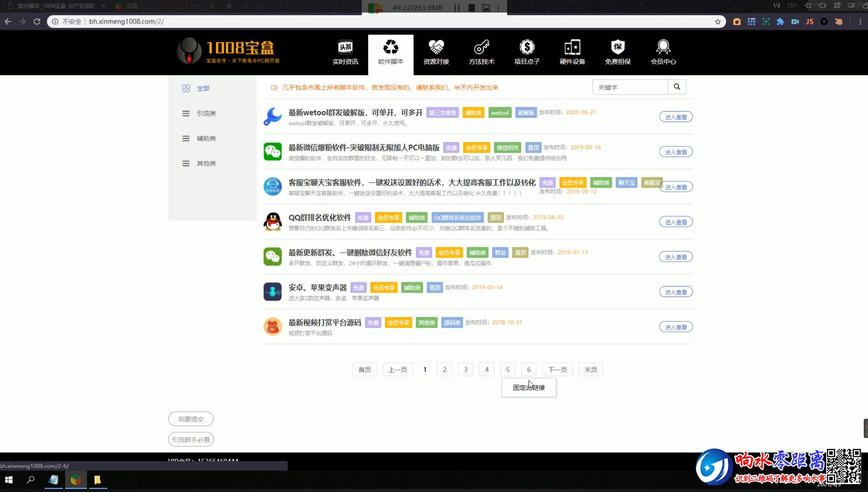Click the 引流新手必看 button
The height and width of the screenshot is (492, 868).
pos(191,440)
